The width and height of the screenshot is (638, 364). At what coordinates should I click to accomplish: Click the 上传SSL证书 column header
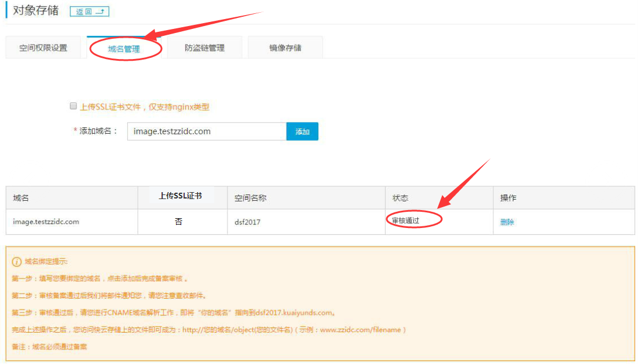[180, 196]
